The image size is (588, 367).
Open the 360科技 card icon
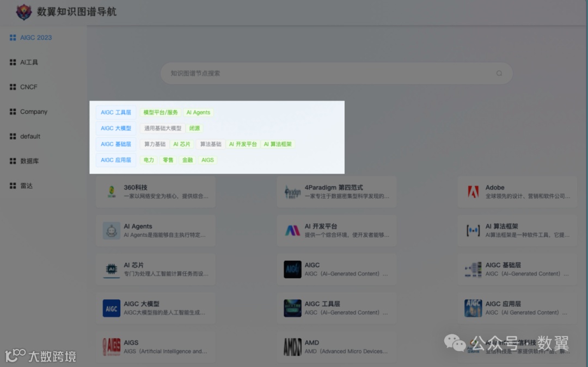click(112, 192)
